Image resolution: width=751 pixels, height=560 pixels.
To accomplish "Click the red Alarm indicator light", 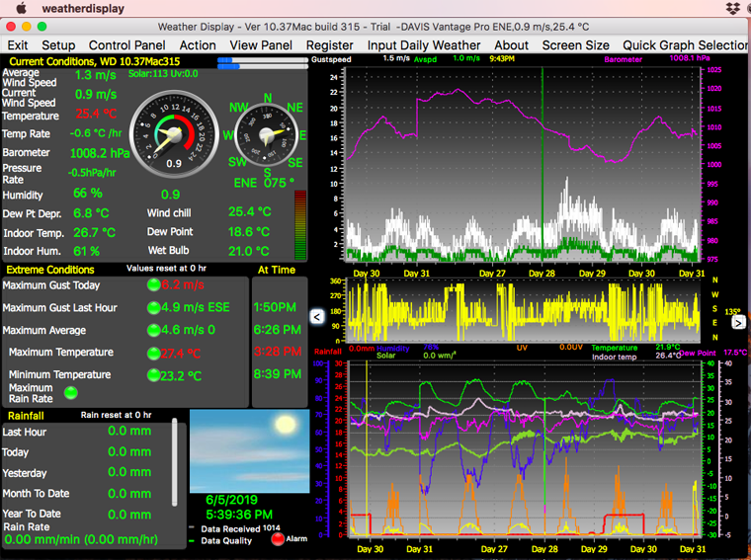I will pos(278,538).
